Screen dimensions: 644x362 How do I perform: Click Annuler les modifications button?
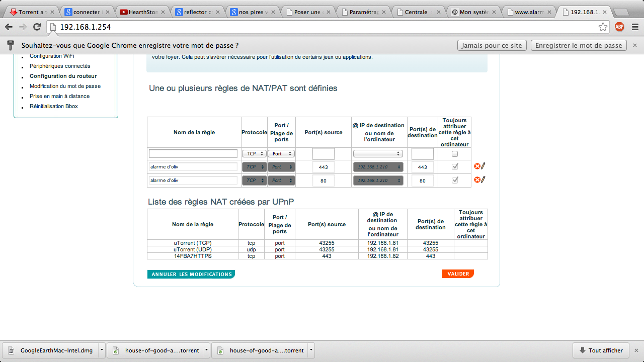pos(191,275)
